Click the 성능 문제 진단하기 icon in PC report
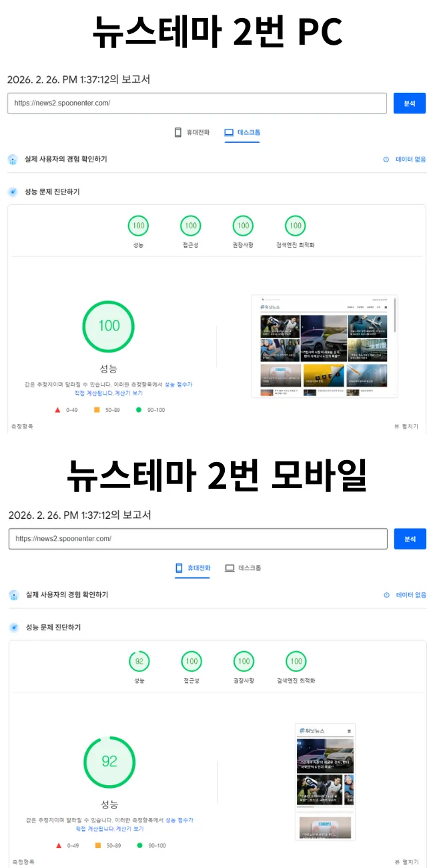Image resolution: width=435 pixels, height=868 pixels. (x=13, y=192)
